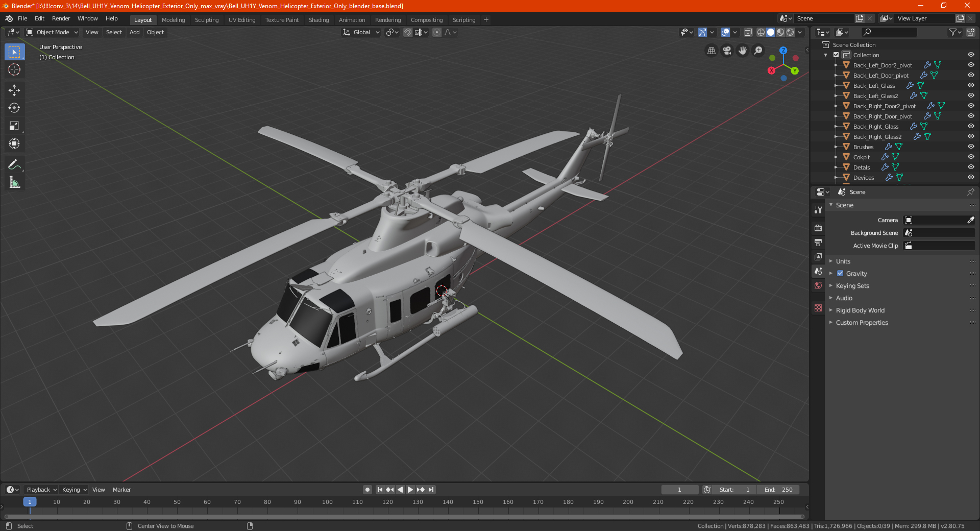Open the Texture properties tab icon
This screenshot has height=531, width=980.
[x=818, y=308]
